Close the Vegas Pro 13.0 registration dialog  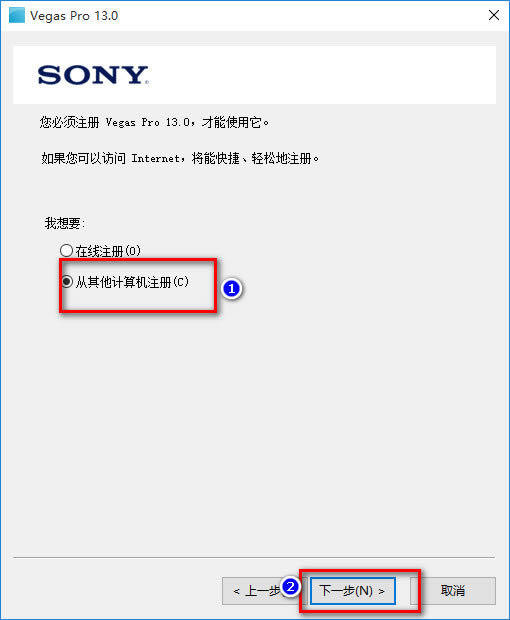(x=494, y=15)
